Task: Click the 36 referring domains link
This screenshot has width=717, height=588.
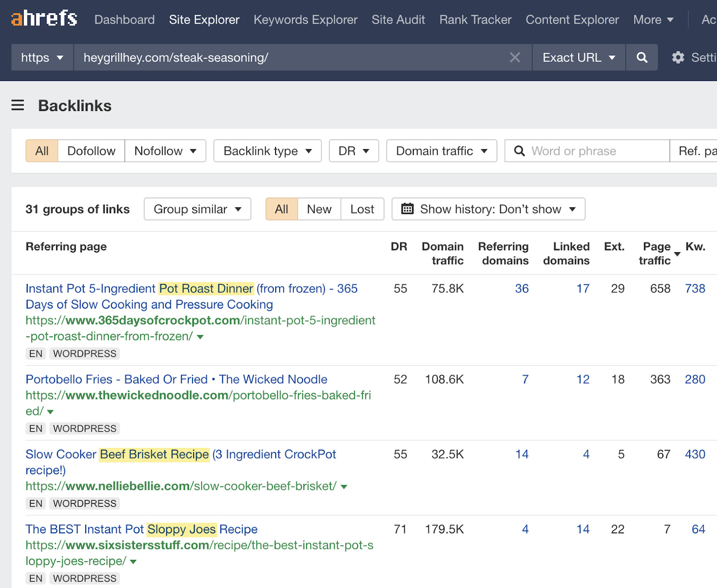Action: (x=522, y=289)
